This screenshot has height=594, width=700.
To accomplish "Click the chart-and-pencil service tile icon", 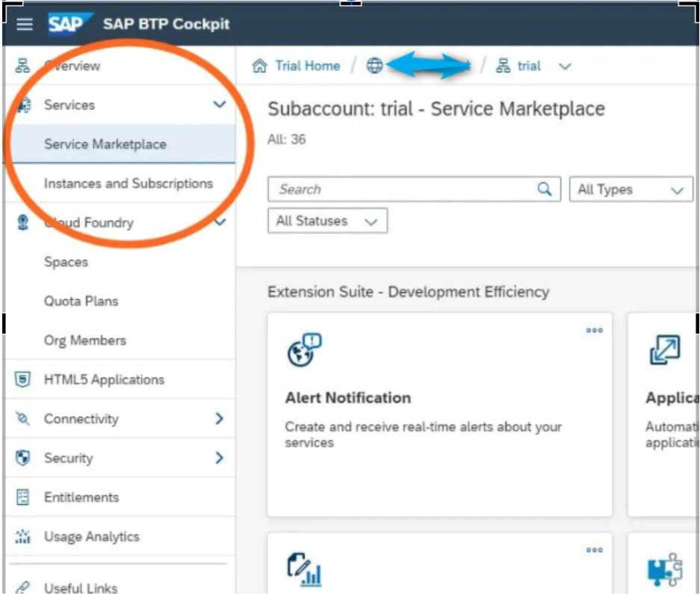I will pyautogui.click(x=305, y=569).
